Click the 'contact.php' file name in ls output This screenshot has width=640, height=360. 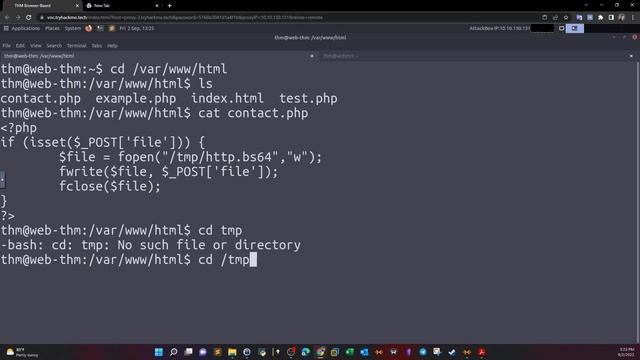click(x=40, y=98)
